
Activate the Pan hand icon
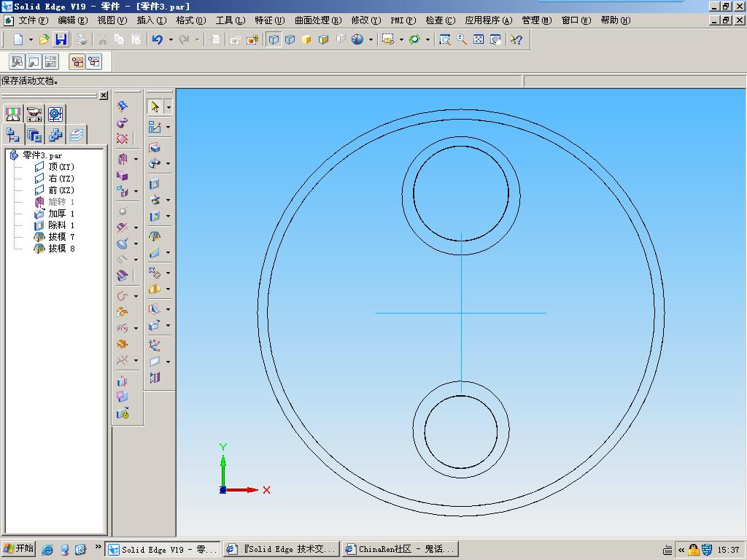495,39
